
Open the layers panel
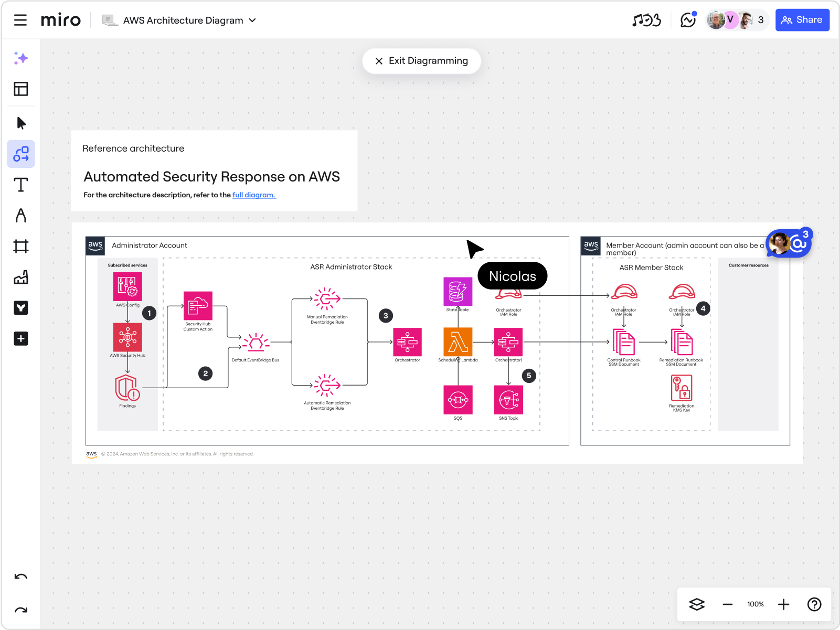(697, 604)
